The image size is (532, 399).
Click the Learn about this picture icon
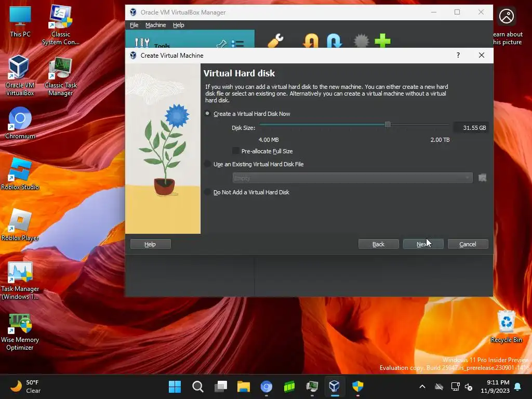pos(506,16)
